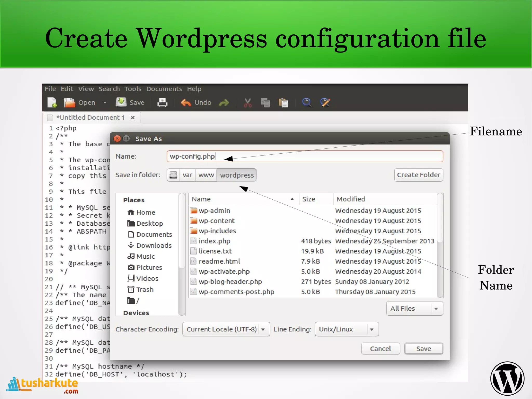Open the View menu
The height and width of the screenshot is (399, 532).
click(86, 89)
